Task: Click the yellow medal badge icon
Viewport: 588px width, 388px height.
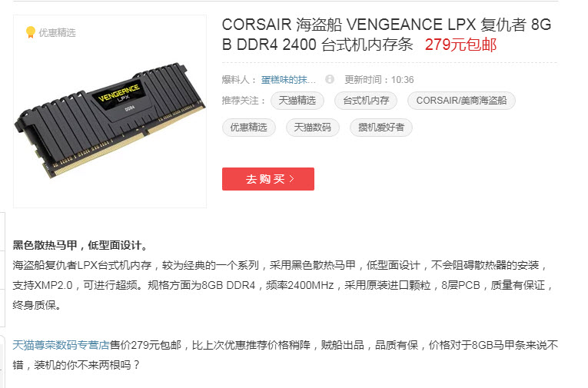Action: pos(31,32)
